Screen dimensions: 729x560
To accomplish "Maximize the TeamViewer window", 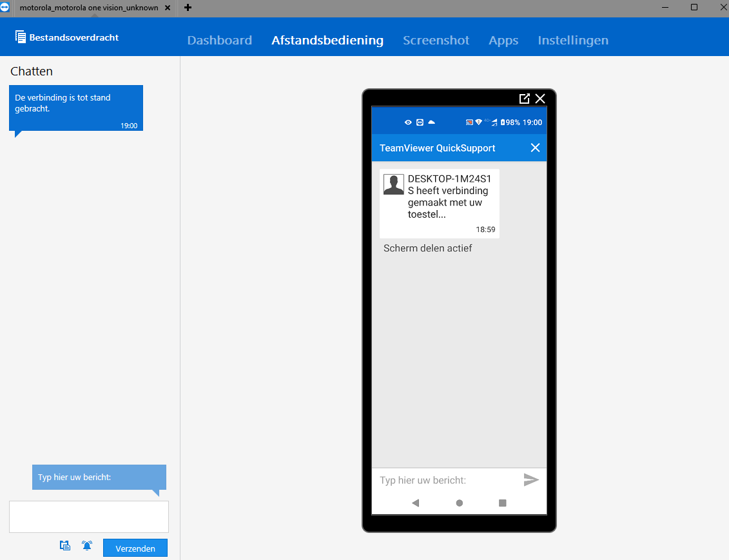I will [x=694, y=8].
